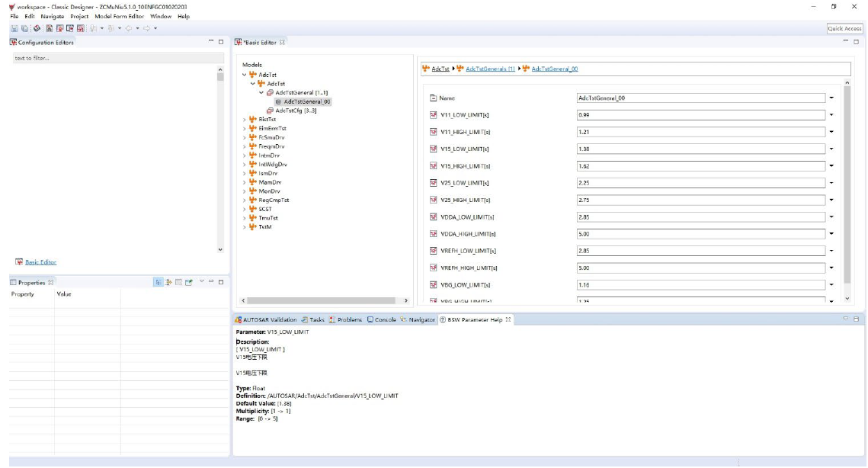Click the AdcTst icon in the breadcrumb
Image resolution: width=868 pixels, height=468 pixels.
(x=426, y=69)
